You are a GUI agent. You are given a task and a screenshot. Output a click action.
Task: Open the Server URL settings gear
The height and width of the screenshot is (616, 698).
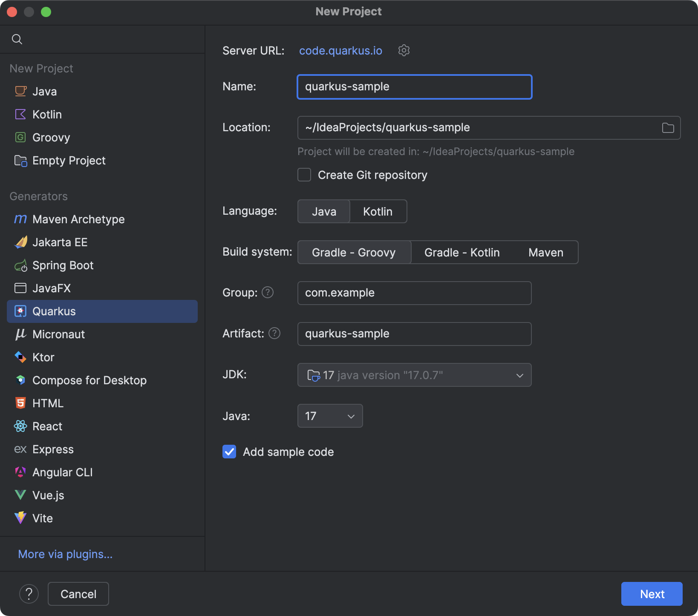(x=403, y=50)
